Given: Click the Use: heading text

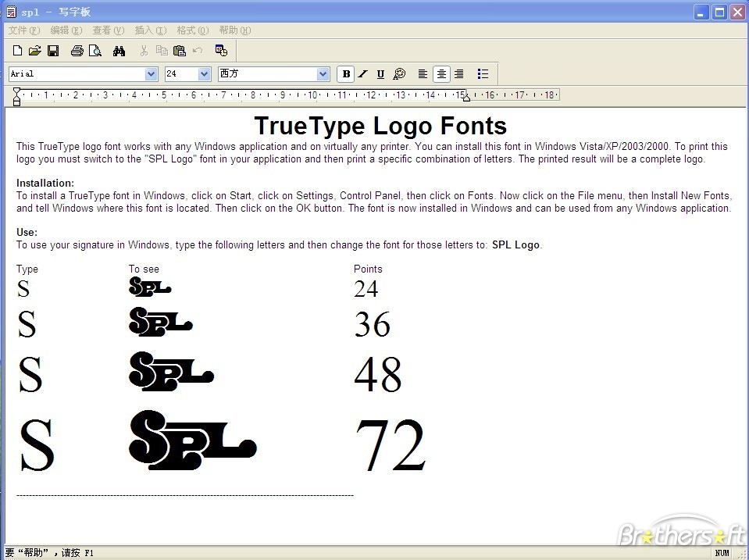Looking at the screenshot, I should 27,232.
